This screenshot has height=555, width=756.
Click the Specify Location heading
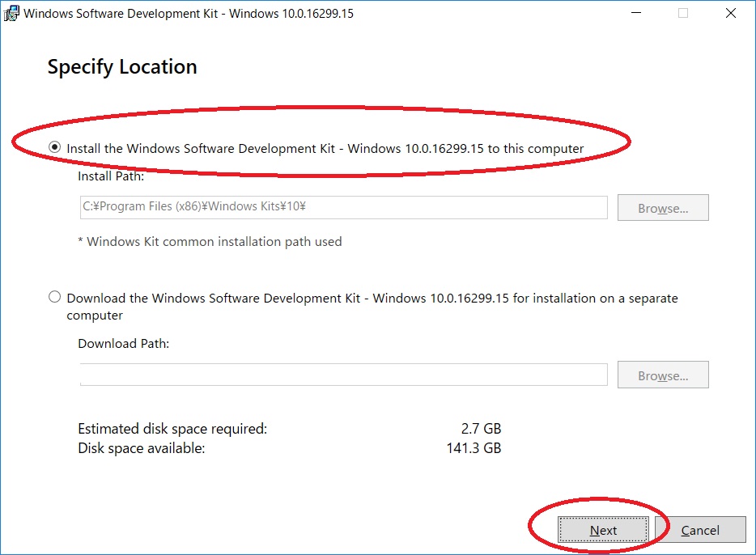[x=122, y=67]
